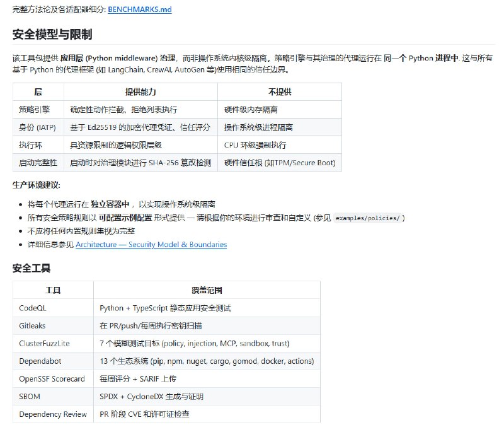Select the CodeQL table cell
The image size is (504, 432).
pyautogui.click(x=53, y=308)
